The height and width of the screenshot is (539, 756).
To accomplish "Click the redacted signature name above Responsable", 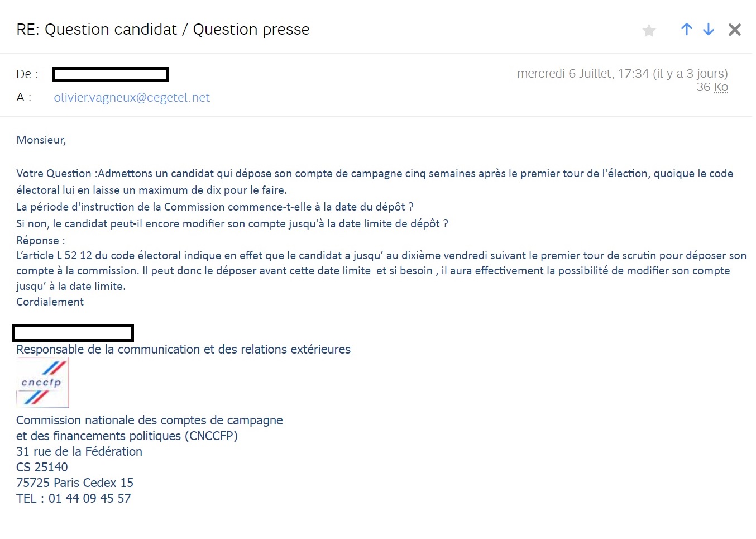I will tap(73, 333).
